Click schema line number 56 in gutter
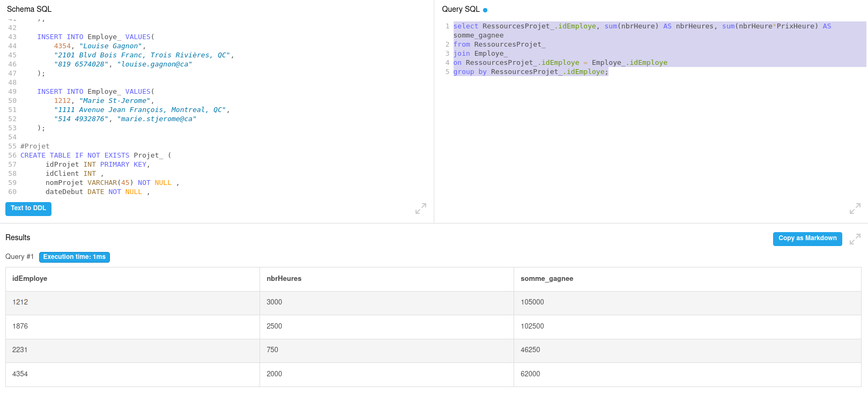 click(12, 155)
